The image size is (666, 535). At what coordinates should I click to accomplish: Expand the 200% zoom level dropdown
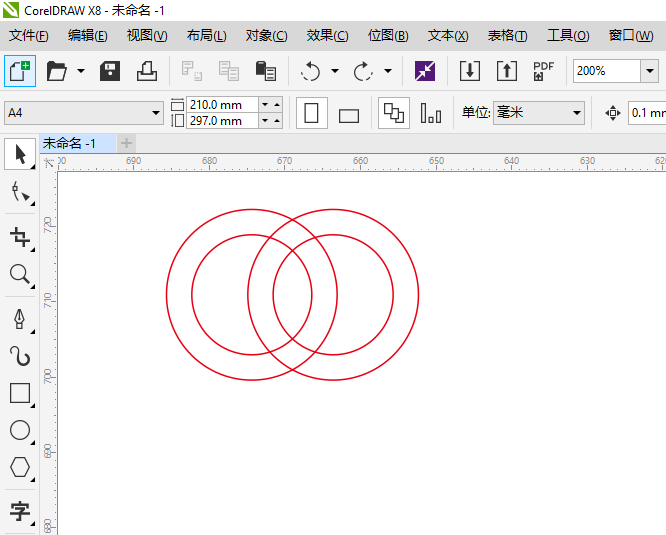pos(650,71)
